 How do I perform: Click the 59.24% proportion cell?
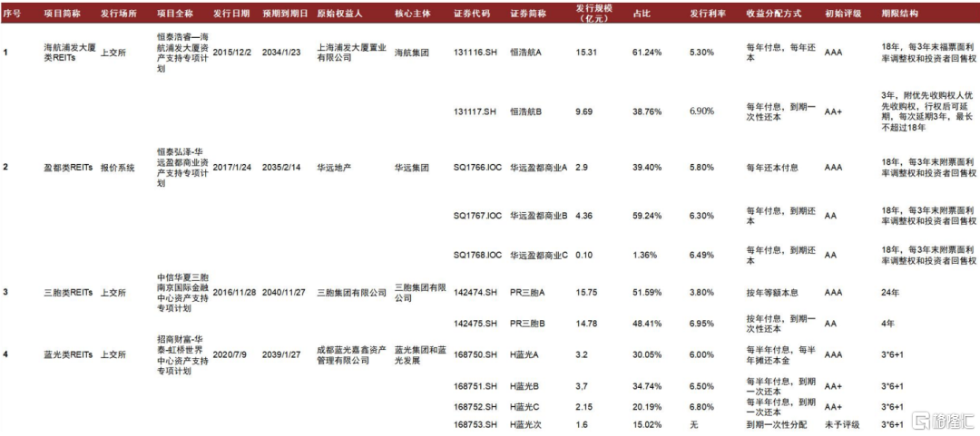pyautogui.click(x=646, y=216)
